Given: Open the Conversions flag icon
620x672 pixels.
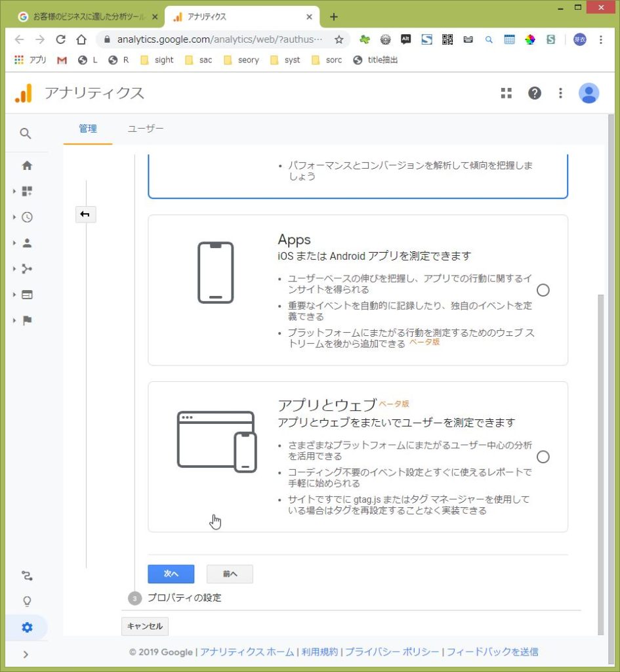Looking at the screenshot, I should [x=27, y=320].
